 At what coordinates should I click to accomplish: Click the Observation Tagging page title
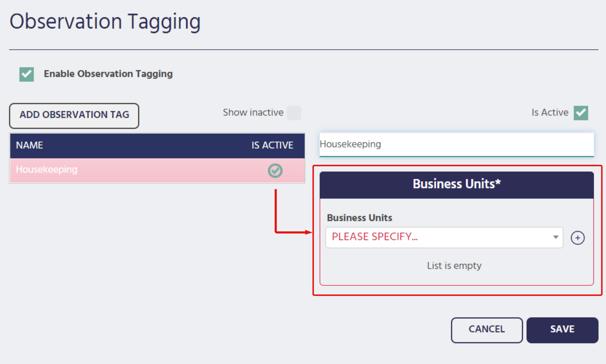pyautogui.click(x=105, y=22)
